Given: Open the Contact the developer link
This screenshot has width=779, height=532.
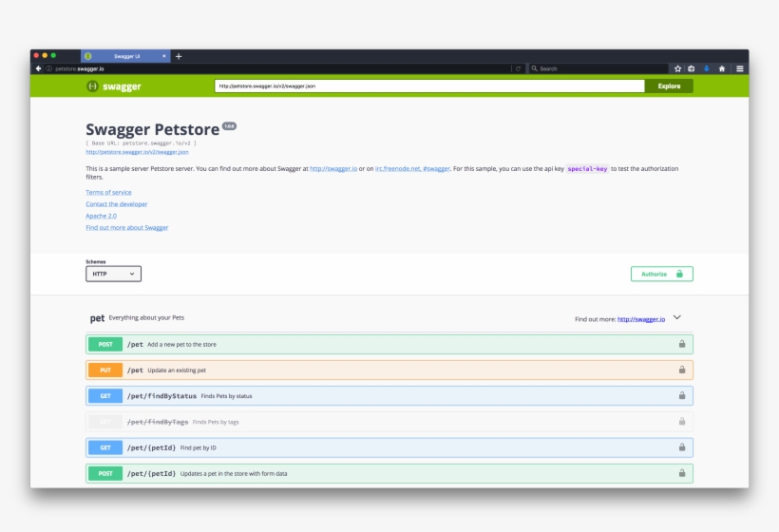Looking at the screenshot, I should (x=116, y=204).
